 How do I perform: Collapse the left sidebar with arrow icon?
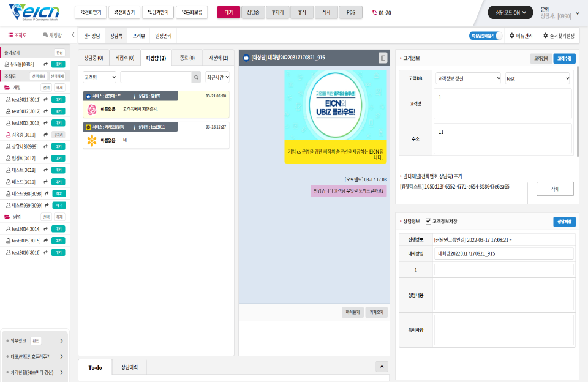click(73, 35)
